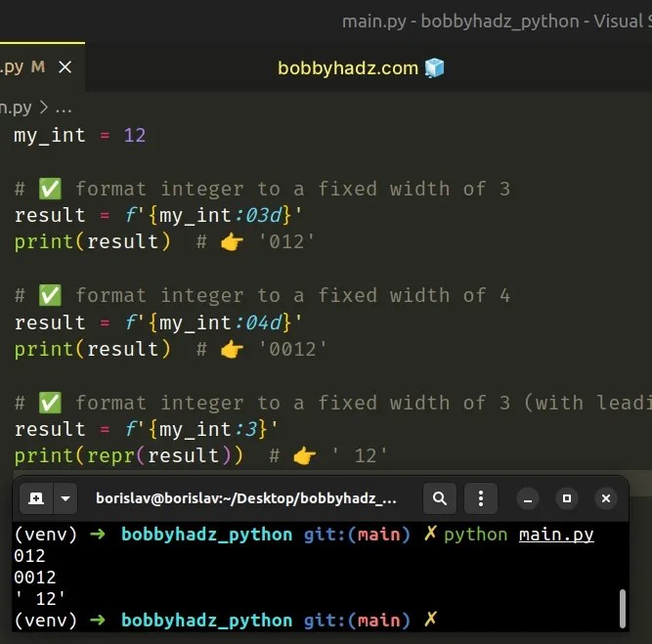Click the terminal title borislav@borislav path

click(x=246, y=498)
